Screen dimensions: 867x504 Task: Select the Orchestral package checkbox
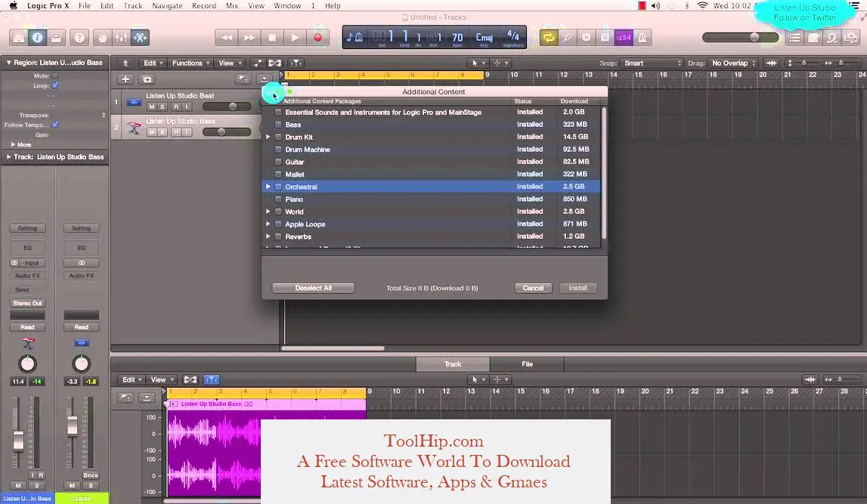(x=278, y=187)
